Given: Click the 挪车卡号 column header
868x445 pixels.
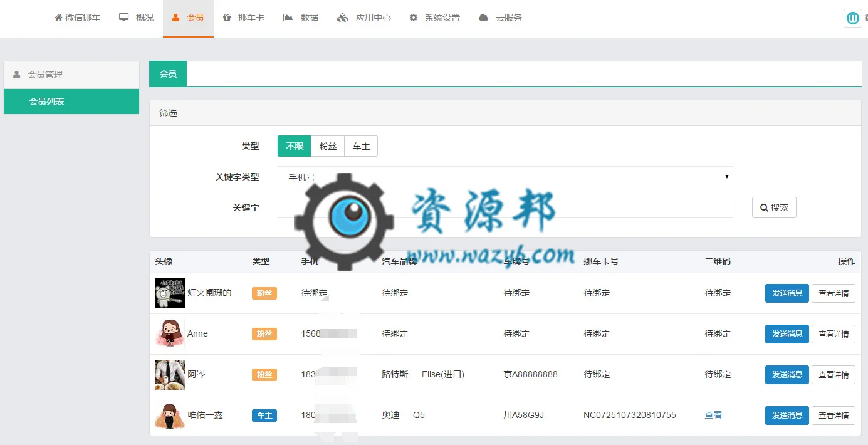Looking at the screenshot, I should (601, 261).
